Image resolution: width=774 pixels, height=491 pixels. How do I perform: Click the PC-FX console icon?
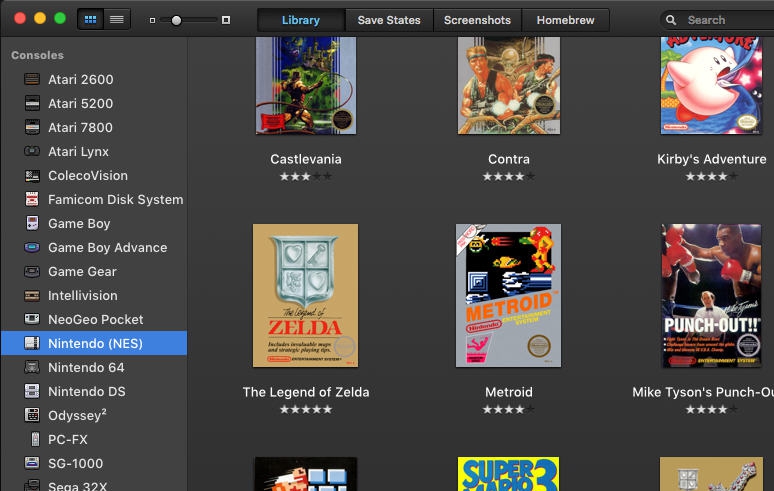tap(34, 439)
